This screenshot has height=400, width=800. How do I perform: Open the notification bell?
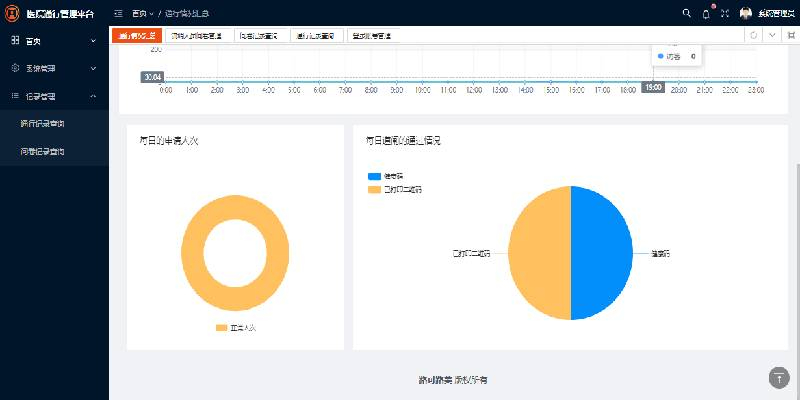[706, 13]
